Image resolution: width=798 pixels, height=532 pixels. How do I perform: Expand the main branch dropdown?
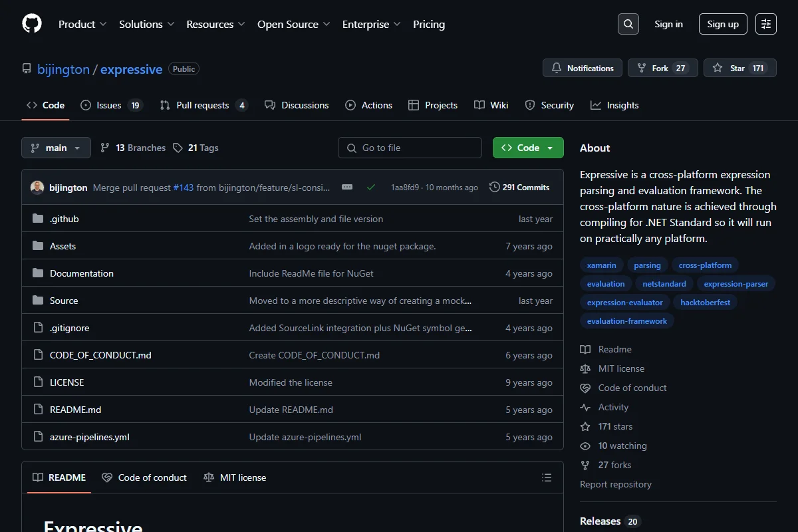56,148
